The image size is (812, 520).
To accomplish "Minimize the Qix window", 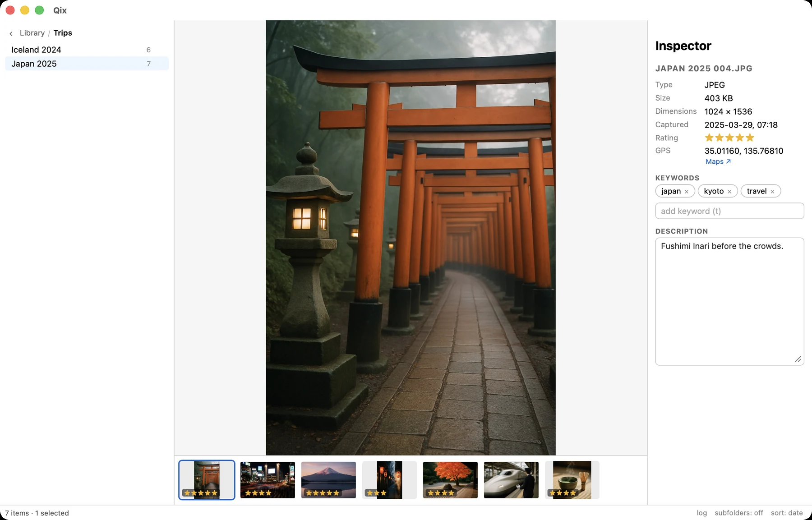I will 25,10.
